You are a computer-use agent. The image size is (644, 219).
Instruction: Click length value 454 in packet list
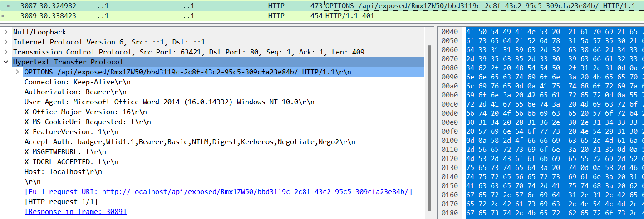[317, 16]
